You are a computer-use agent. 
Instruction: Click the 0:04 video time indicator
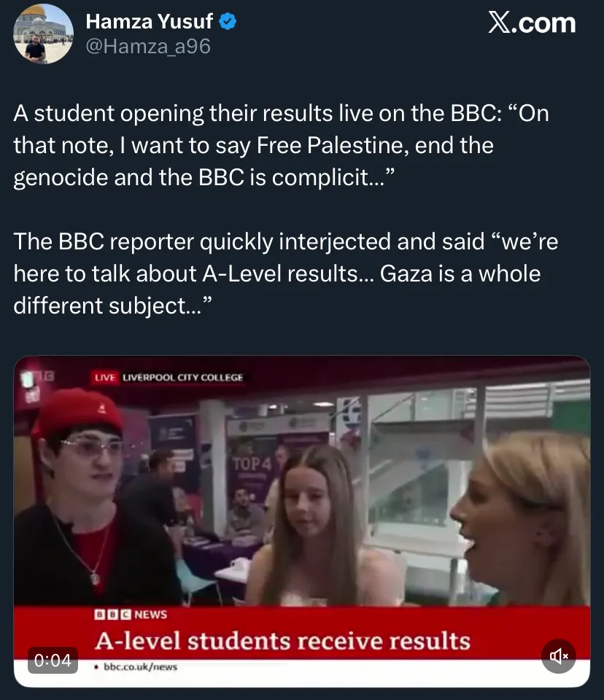[x=53, y=660]
